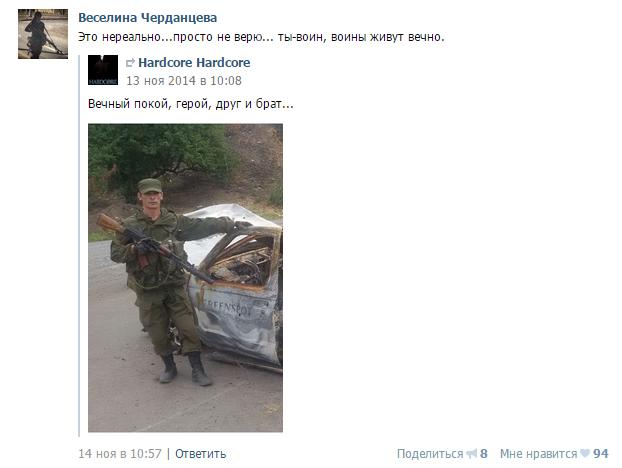622x468 pixels.
Task: Click the repost caption Вечный покой, герой
Action: (x=191, y=104)
